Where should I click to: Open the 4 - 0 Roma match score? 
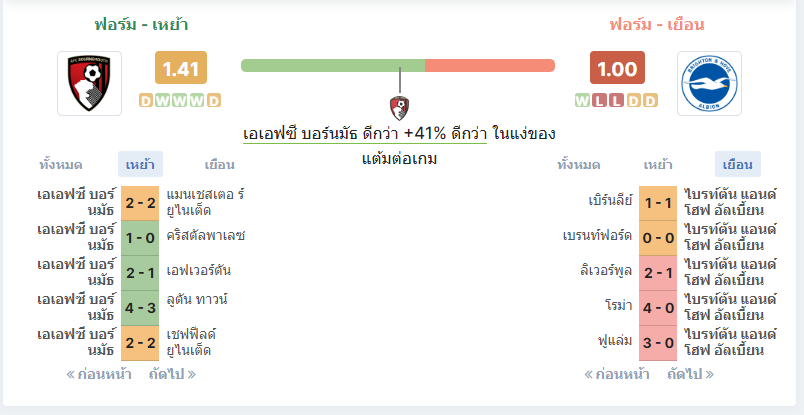tap(658, 308)
